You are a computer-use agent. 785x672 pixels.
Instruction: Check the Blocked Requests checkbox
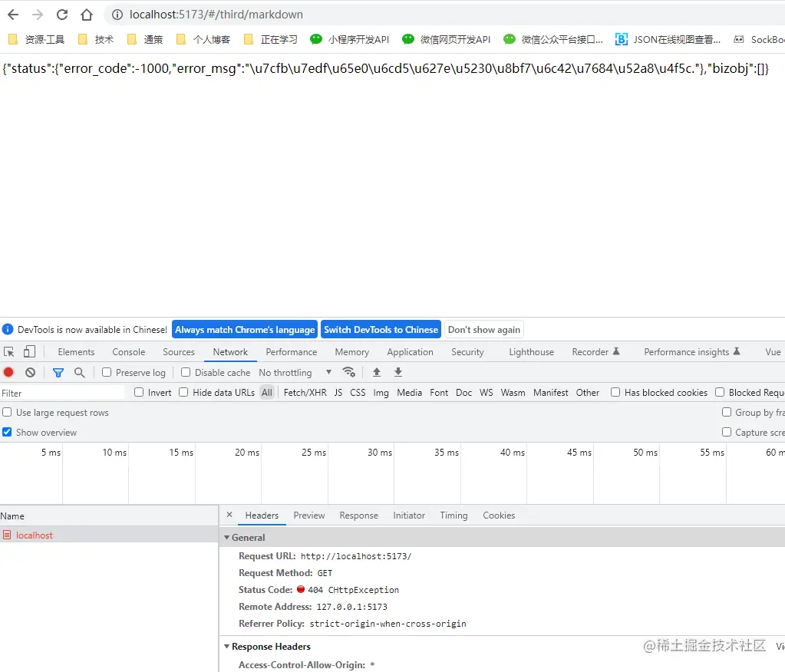point(720,392)
